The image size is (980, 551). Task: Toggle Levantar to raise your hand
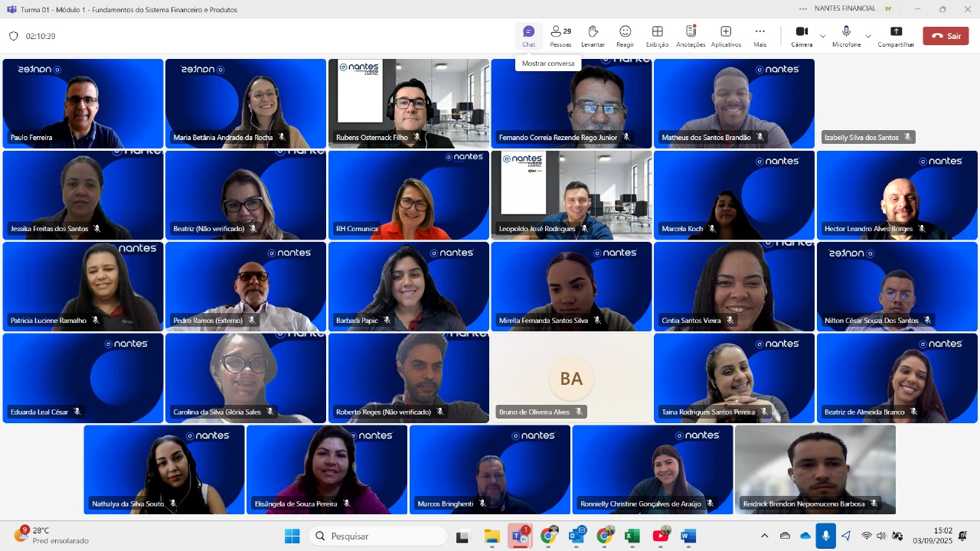pos(593,35)
